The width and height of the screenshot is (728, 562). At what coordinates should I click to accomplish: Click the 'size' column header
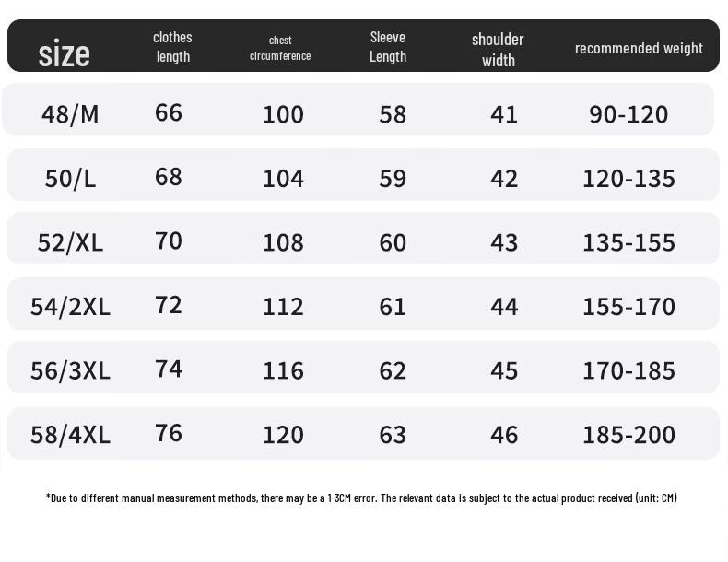click(x=65, y=53)
